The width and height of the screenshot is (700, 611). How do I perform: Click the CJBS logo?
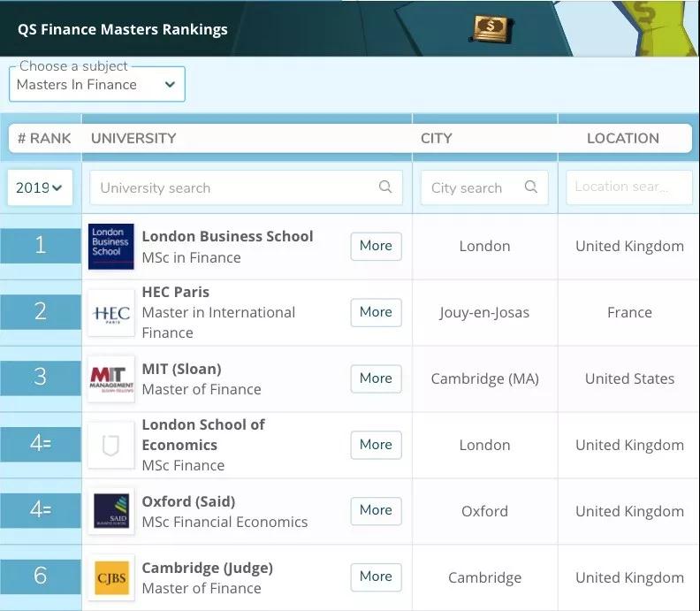click(111, 577)
